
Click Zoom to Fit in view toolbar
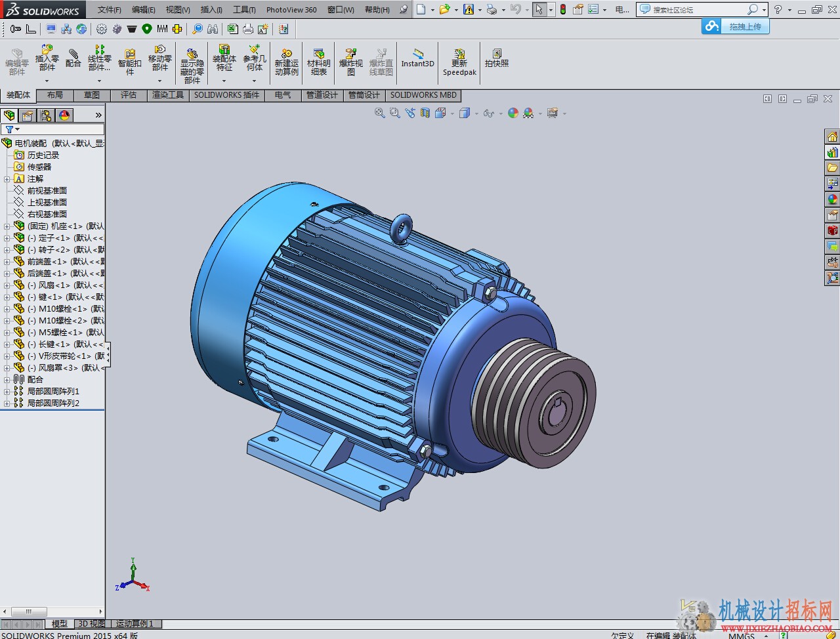tap(379, 113)
